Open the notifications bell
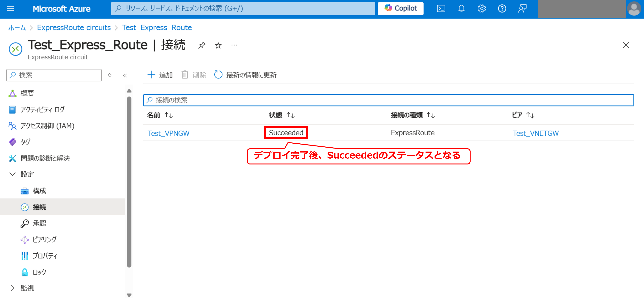 tap(461, 9)
